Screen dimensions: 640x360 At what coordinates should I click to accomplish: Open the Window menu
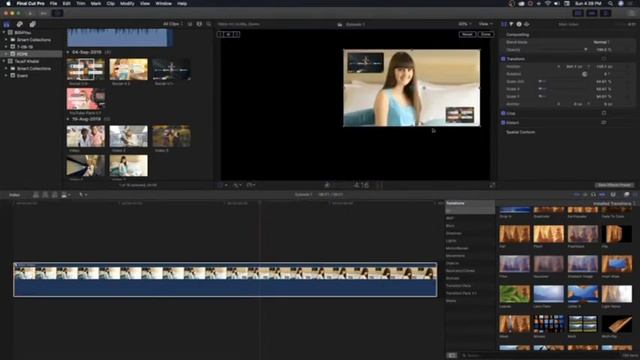click(x=164, y=3)
